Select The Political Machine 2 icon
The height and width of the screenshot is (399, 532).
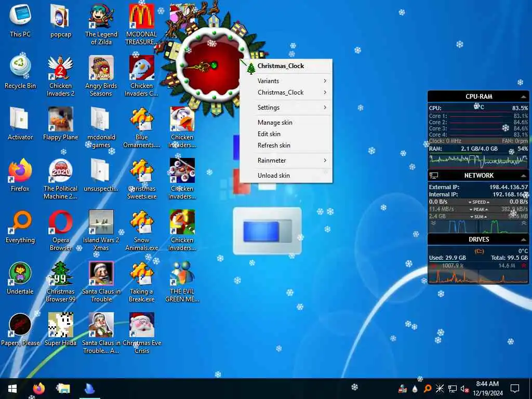(x=60, y=179)
